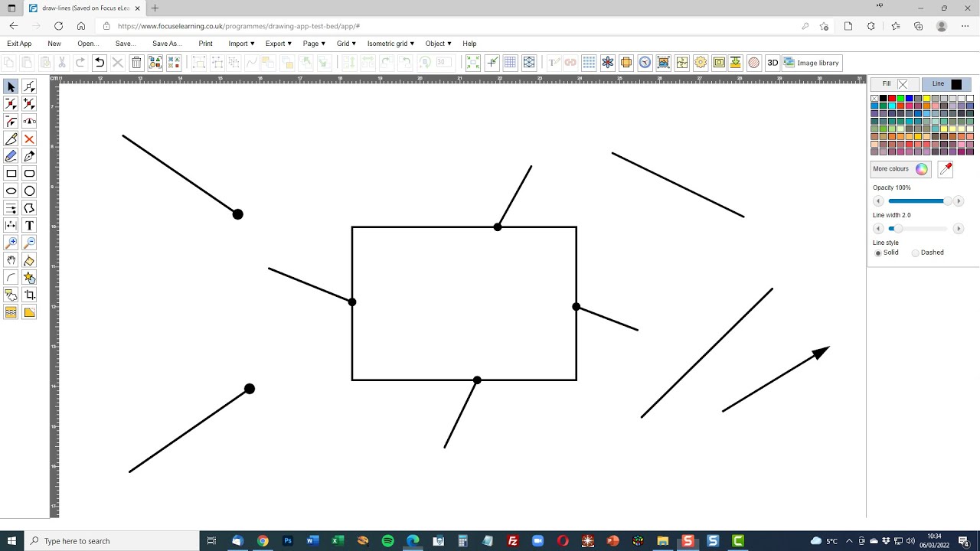Activate the zoom in magnifier
980x551 pixels.
[11, 243]
